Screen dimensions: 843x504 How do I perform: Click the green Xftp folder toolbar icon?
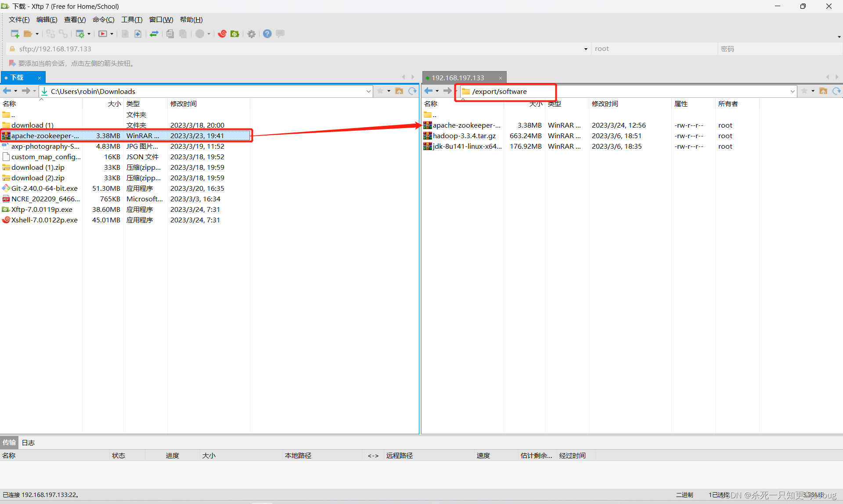tap(235, 34)
